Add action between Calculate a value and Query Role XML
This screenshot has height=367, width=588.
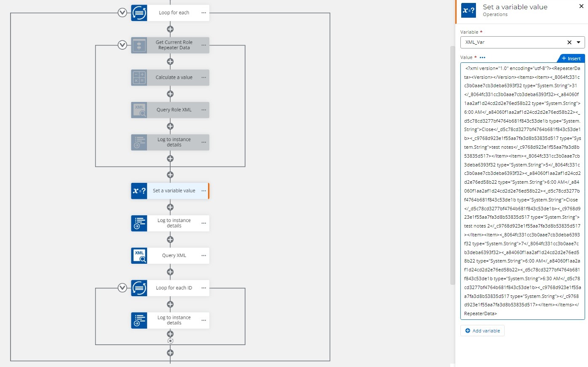170,94
